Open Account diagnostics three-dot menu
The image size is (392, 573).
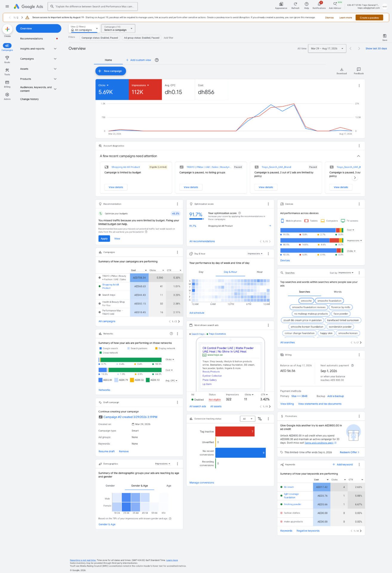click(x=359, y=146)
